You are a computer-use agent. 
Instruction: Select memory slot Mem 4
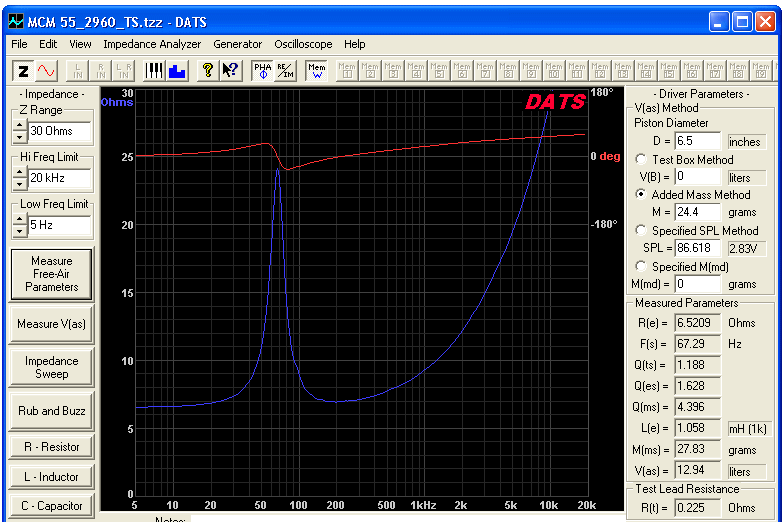click(416, 71)
